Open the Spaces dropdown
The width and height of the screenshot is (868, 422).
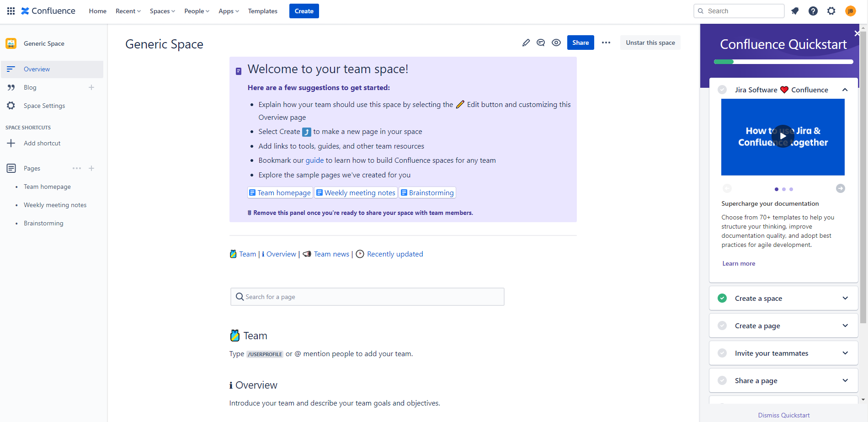162,11
